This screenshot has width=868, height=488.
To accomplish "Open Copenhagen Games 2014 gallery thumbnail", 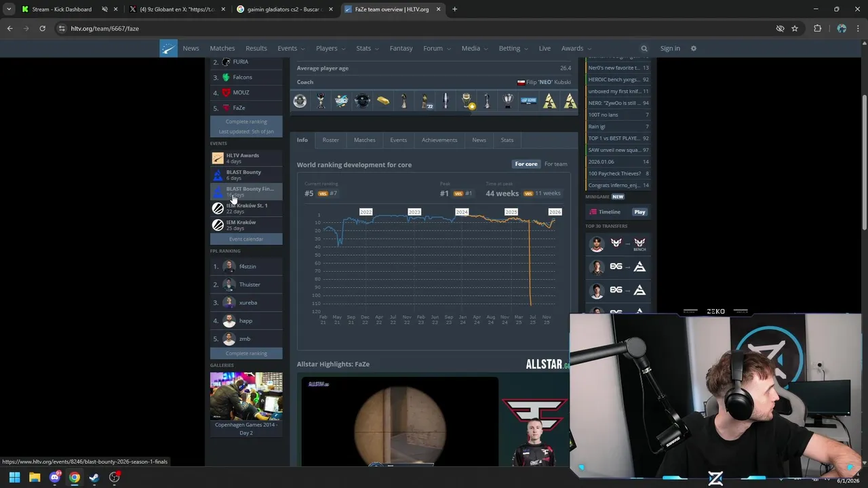I will 246,396.
